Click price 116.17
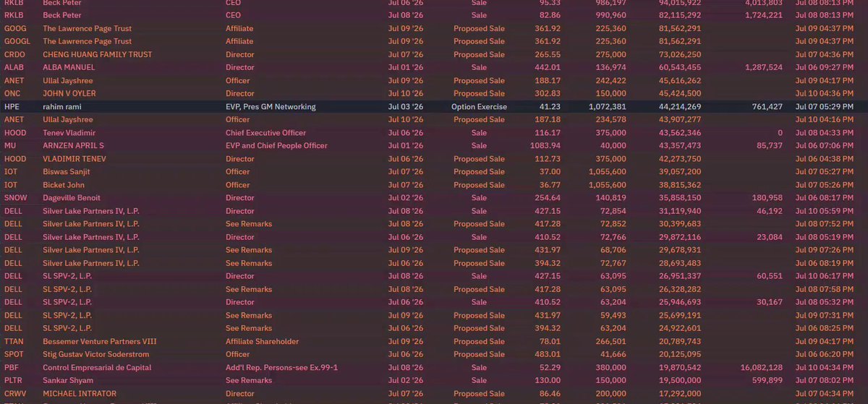The height and width of the screenshot is (404, 868). pos(548,132)
